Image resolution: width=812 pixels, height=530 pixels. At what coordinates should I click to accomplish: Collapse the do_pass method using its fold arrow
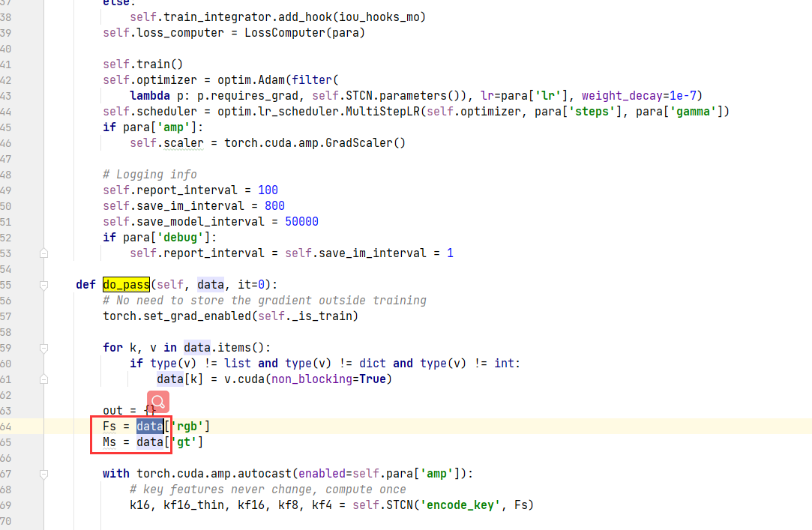coord(43,284)
